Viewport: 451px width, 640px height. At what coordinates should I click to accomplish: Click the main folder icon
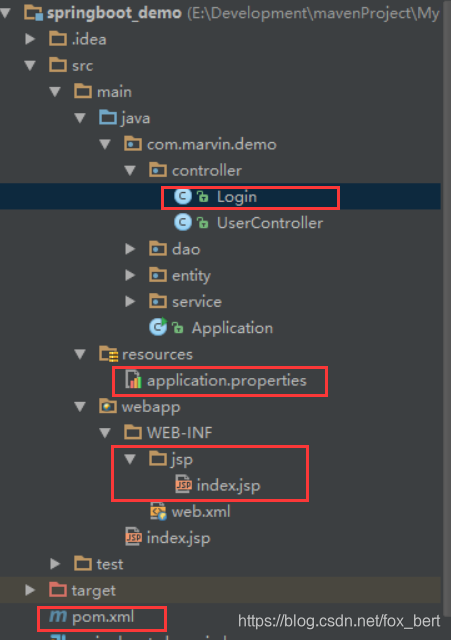point(83,91)
